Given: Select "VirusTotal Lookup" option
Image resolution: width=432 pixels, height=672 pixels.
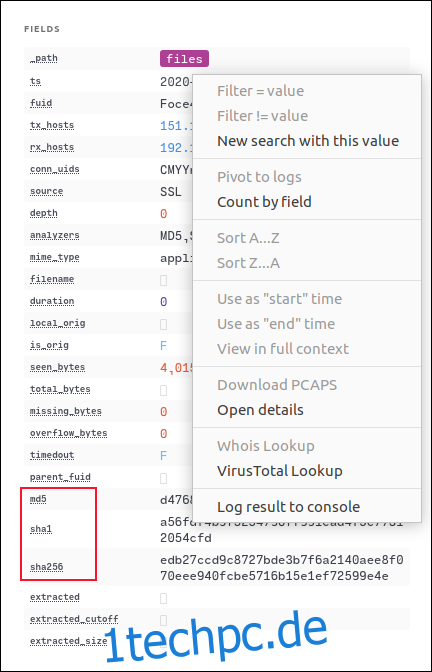Looking at the screenshot, I should (279, 471).
